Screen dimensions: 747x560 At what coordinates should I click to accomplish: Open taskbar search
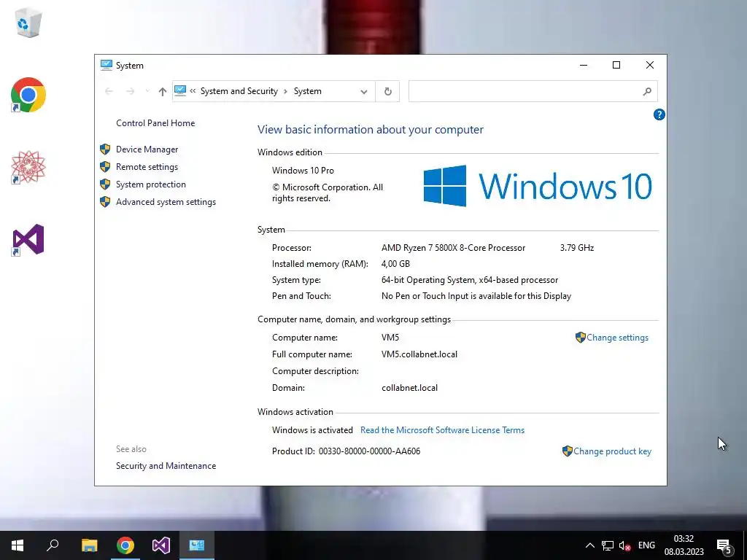[x=53, y=545]
